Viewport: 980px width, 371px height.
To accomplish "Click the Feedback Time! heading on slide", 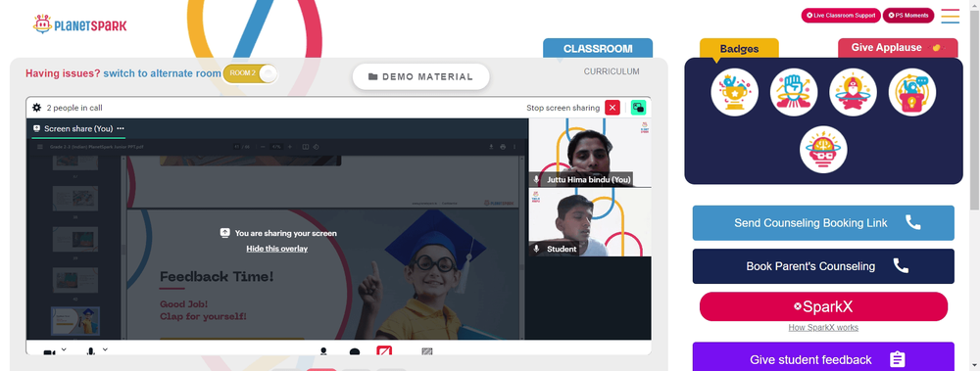I will [217, 277].
